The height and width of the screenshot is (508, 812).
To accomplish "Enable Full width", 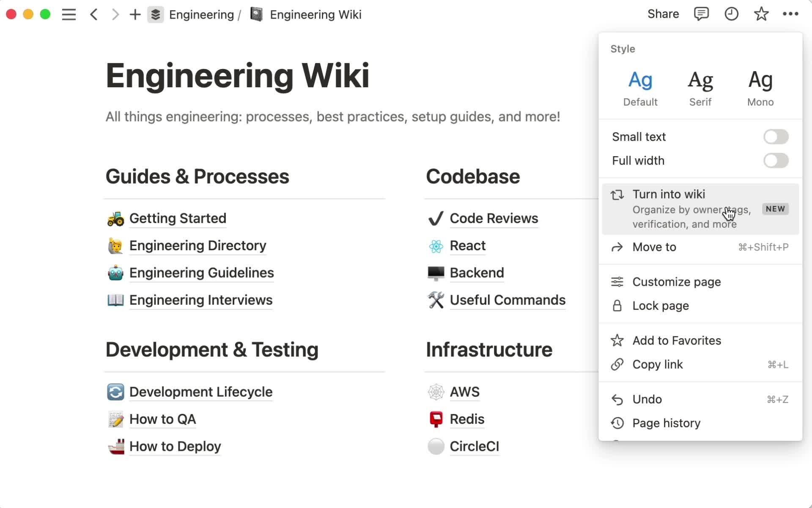I will [776, 160].
